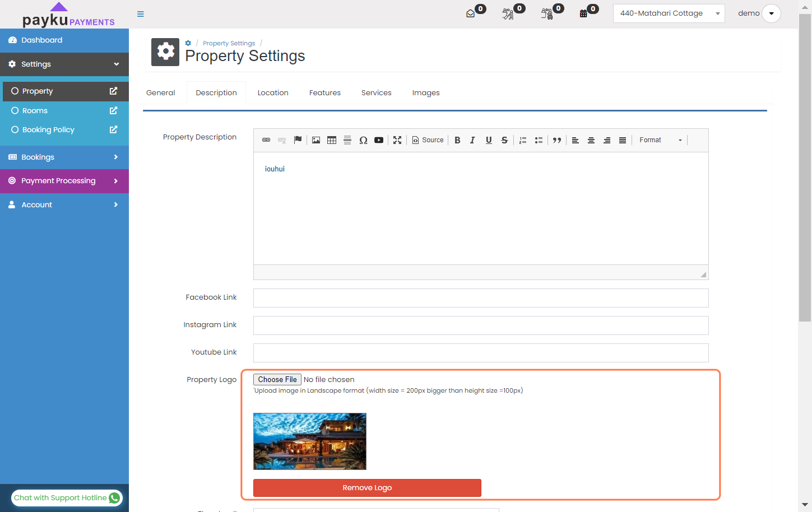The width and height of the screenshot is (812, 512).
Task: Align text right
Action: click(x=607, y=140)
